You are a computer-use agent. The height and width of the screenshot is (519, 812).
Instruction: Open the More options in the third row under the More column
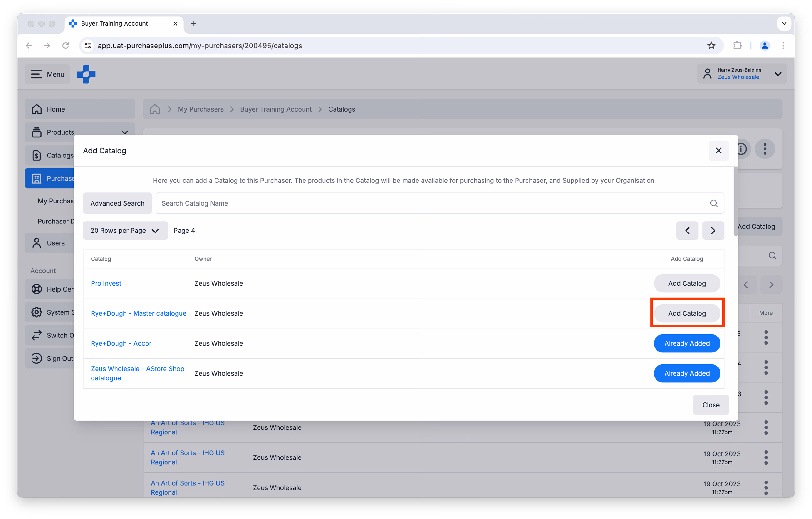pos(766,397)
